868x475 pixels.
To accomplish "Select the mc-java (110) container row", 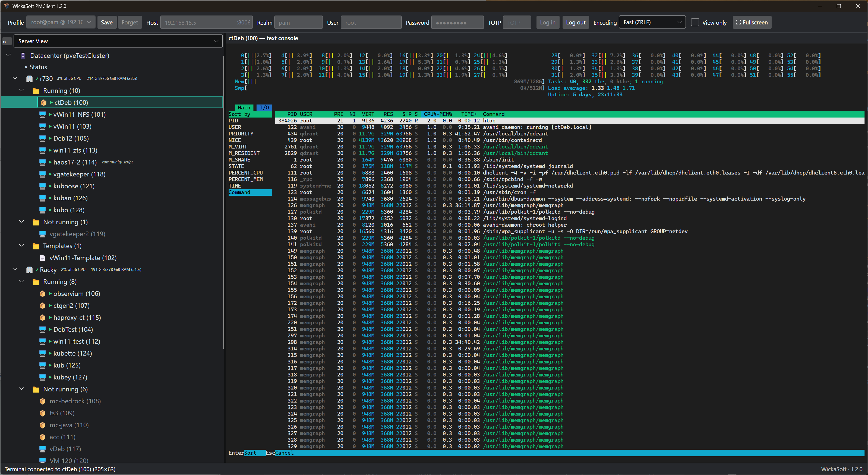I will (x=112, y=425).
